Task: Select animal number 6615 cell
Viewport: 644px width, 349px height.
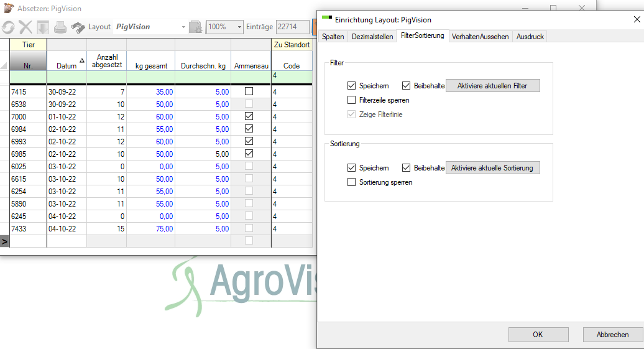Action: click(x=28, y=179)
